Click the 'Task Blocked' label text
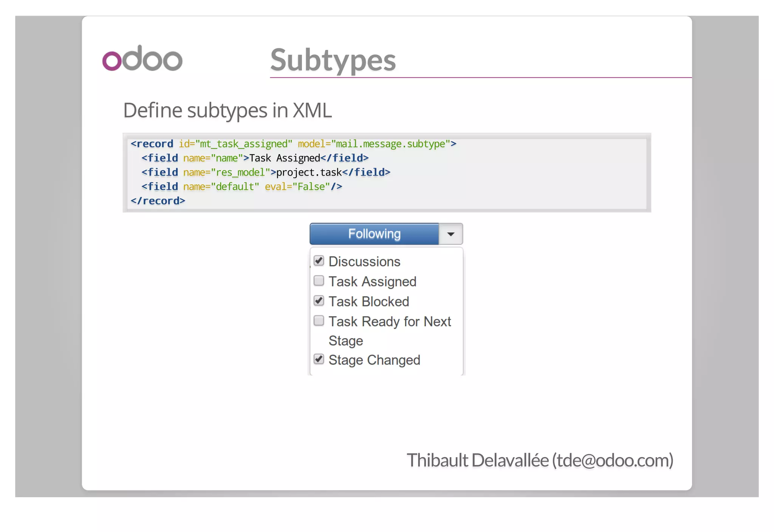Screen dimensions: 774x532 tap(369, 302)
